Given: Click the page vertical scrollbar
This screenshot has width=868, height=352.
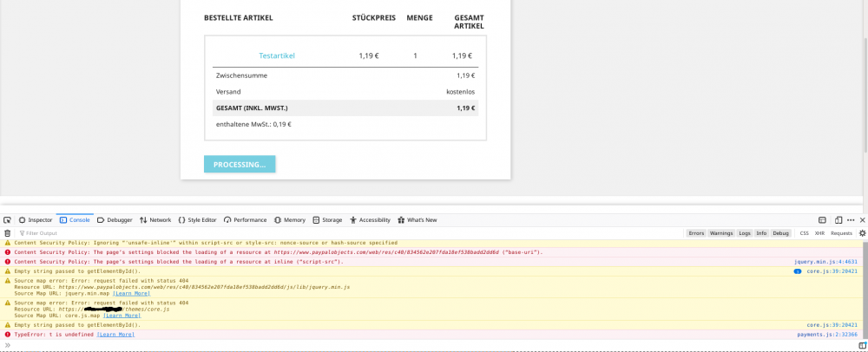Looking at the screenshot, I should click(865, 94).
